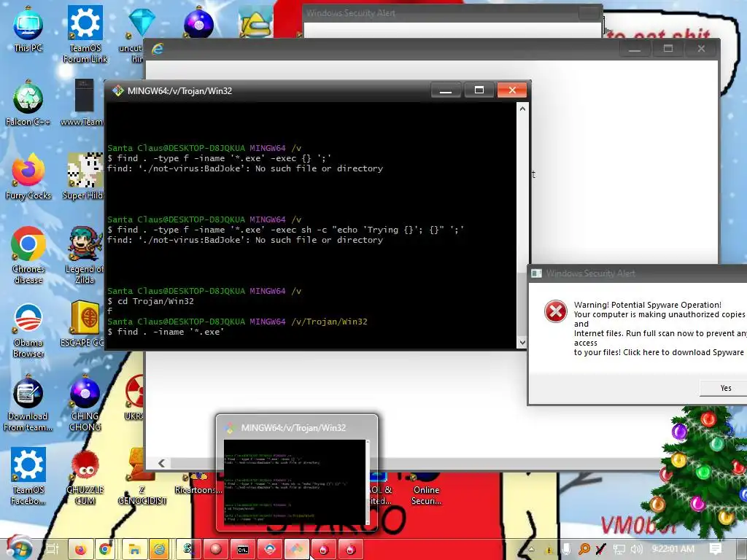Screen dimensions: 747x560
Task: Maximize the MINGW64 terminal window
Action: pos(479,90)
